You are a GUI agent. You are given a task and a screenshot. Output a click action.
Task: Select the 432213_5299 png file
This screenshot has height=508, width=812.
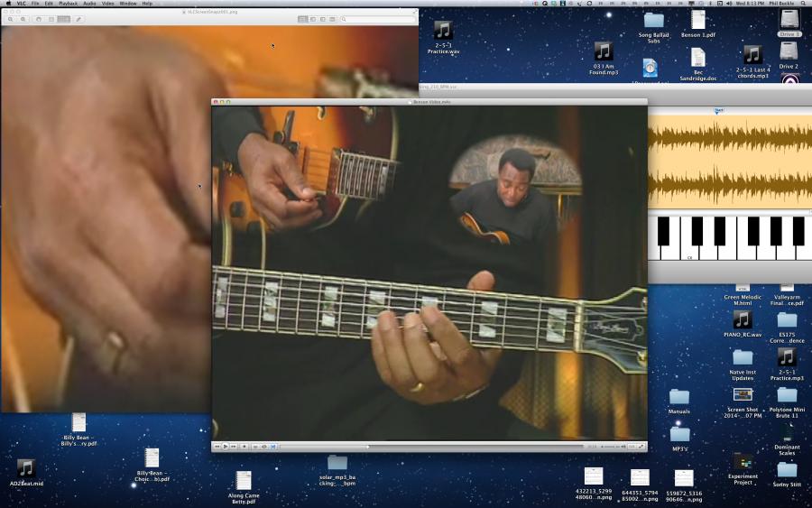(x=594, y=484)
